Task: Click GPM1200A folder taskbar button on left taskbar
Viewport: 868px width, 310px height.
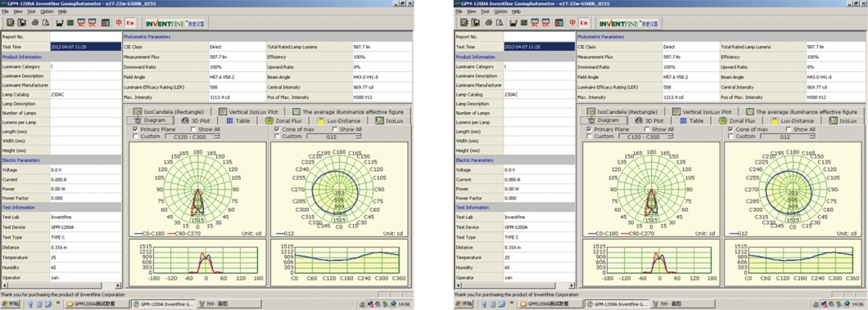Action: click(97, 304)
